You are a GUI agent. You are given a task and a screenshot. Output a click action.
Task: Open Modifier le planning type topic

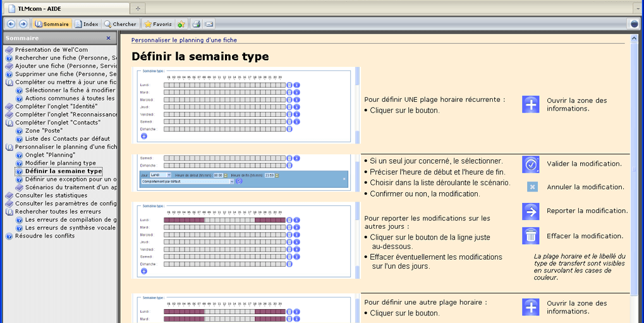[60, 163]
